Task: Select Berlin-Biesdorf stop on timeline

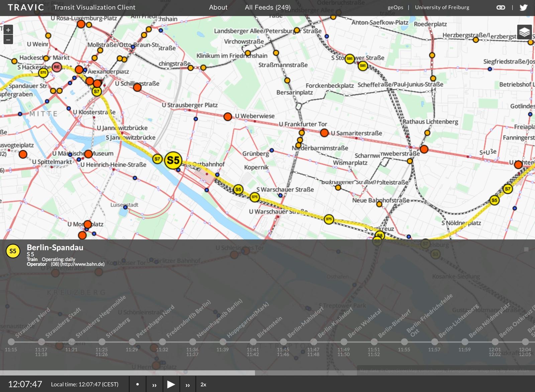Action: point(374,341)
